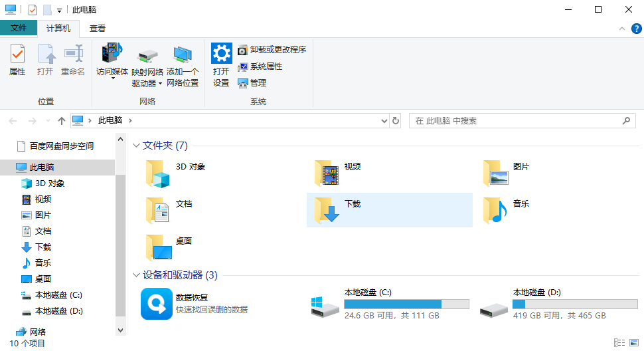Select the 本地磁盘 (C:) drive icon in the main pane

pos(325,307)
